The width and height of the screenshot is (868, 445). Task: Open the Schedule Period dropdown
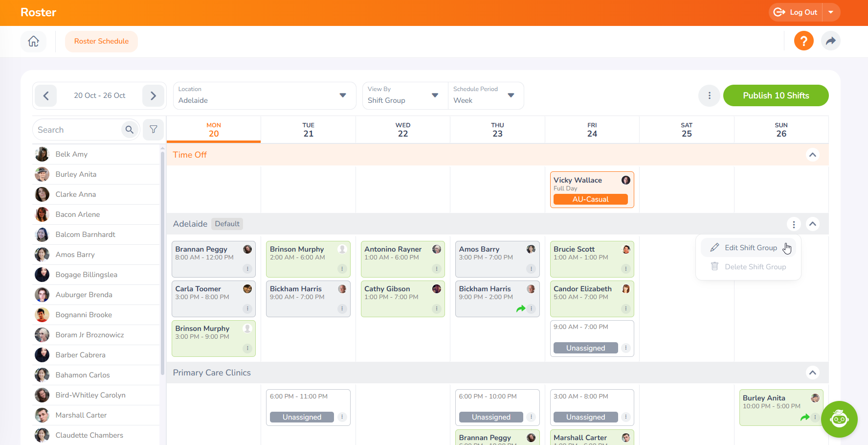[485, 95]
